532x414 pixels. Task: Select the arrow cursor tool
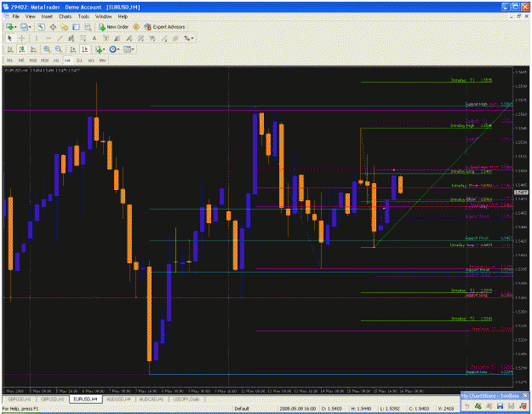coord(9,38)
